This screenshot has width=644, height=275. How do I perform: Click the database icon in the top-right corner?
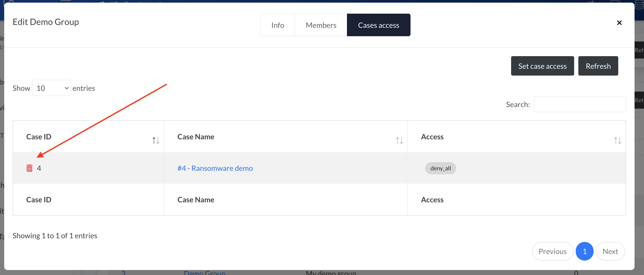[639, 4]
